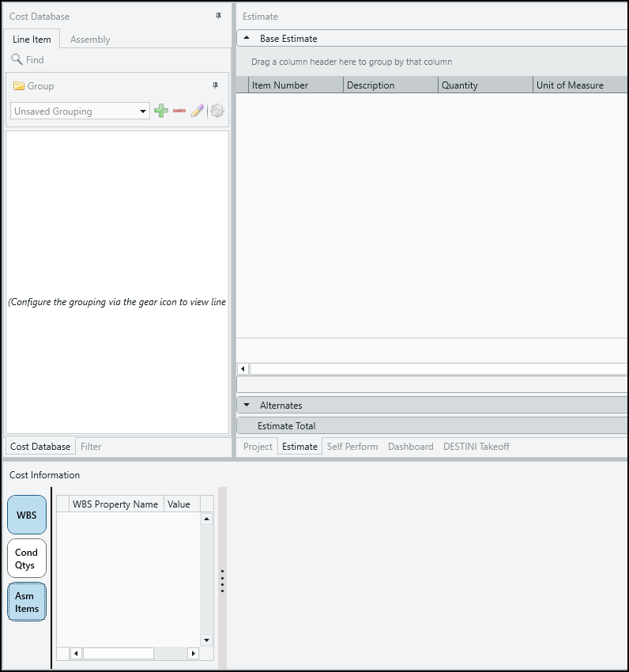Switch to the Line Item tab
This screenshot has width=629, height=672.
pyautogui.click(x=32, y=39)
